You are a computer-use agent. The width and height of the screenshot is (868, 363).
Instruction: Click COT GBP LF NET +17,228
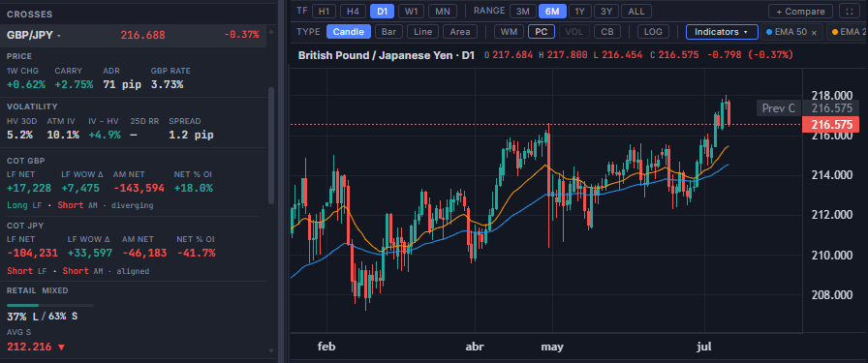pyautogui.click(x=29, y=188)
